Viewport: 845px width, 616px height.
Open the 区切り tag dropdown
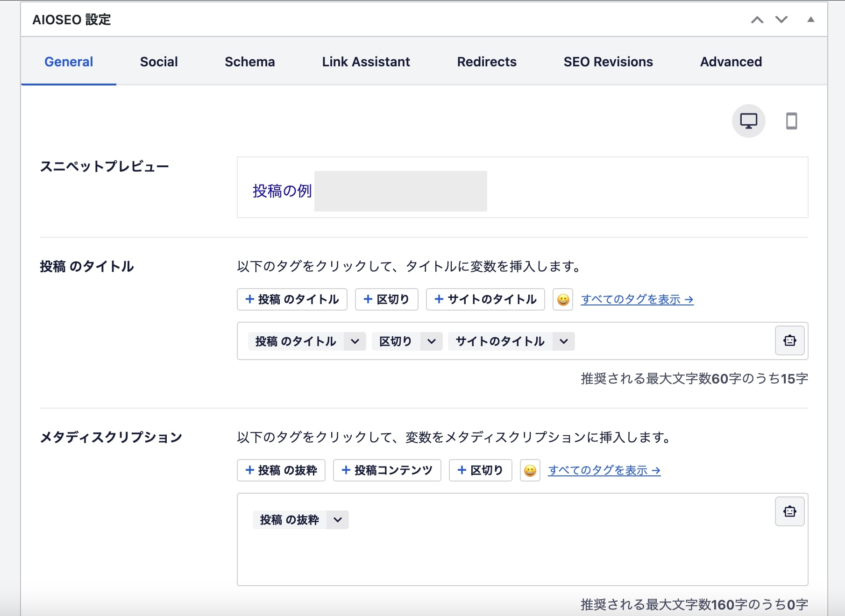[431, 341]
